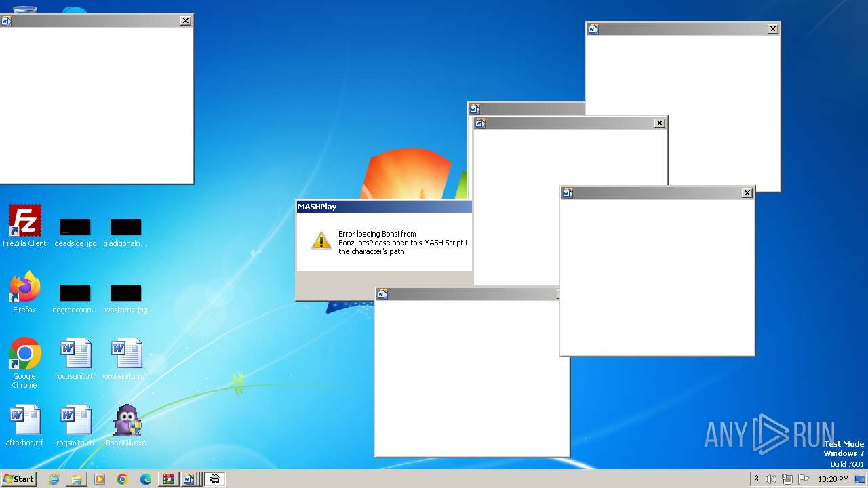Close the blank window directly right of MASHPlay
The image size is (868, 488).
coord(660,123)
